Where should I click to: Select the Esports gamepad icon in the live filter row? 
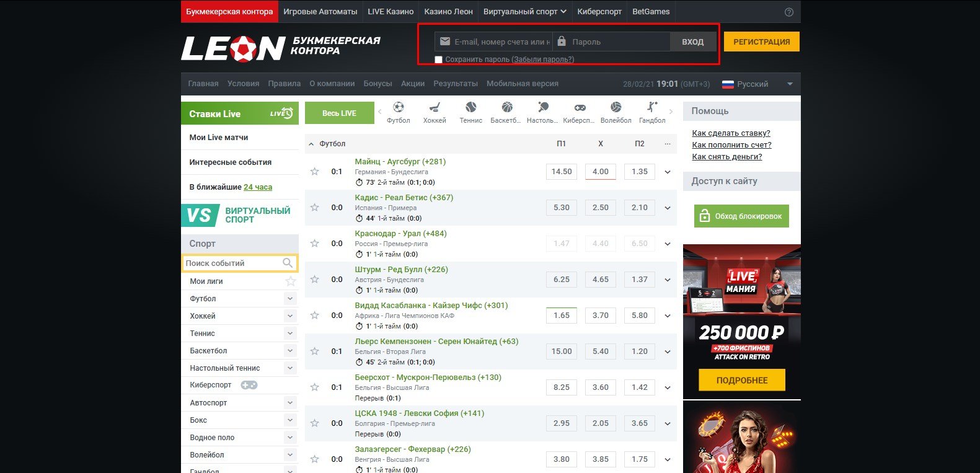tap(580, 107)
